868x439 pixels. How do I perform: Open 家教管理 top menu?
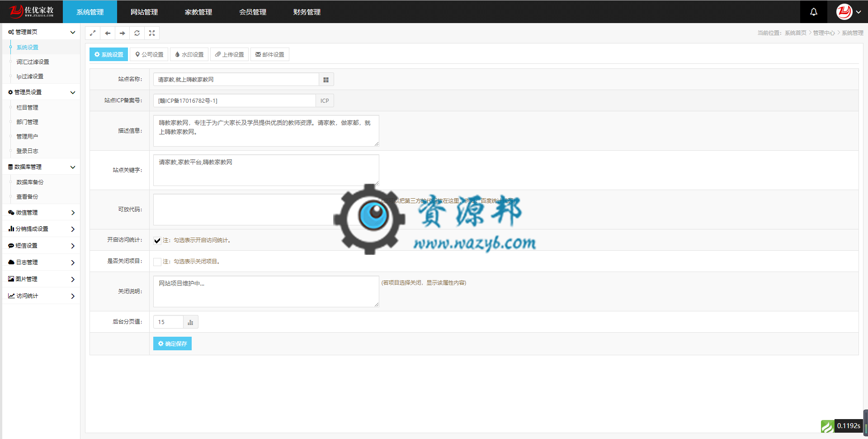click(x=198, y=12)
